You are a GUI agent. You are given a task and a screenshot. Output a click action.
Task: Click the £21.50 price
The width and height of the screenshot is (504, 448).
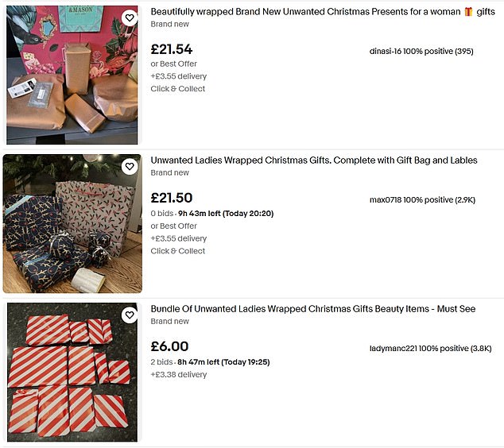pos(172,198)
